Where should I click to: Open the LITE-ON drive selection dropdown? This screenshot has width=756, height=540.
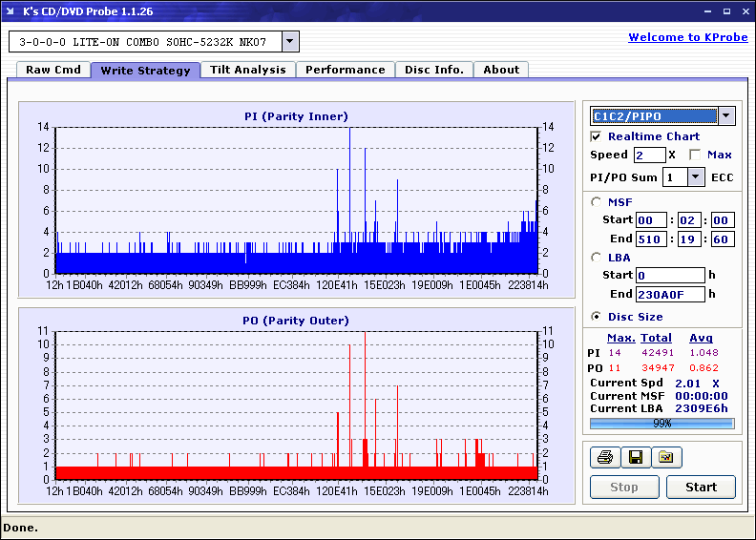click(290, 42)
